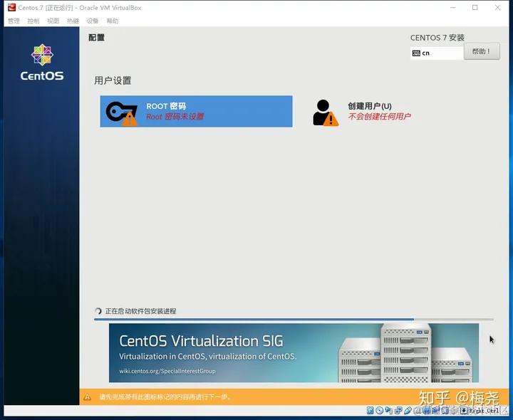Viewport: 513px width, 420px height.
Task: Maximize the VirtualBox window
Action: click(x=475, y=8)
